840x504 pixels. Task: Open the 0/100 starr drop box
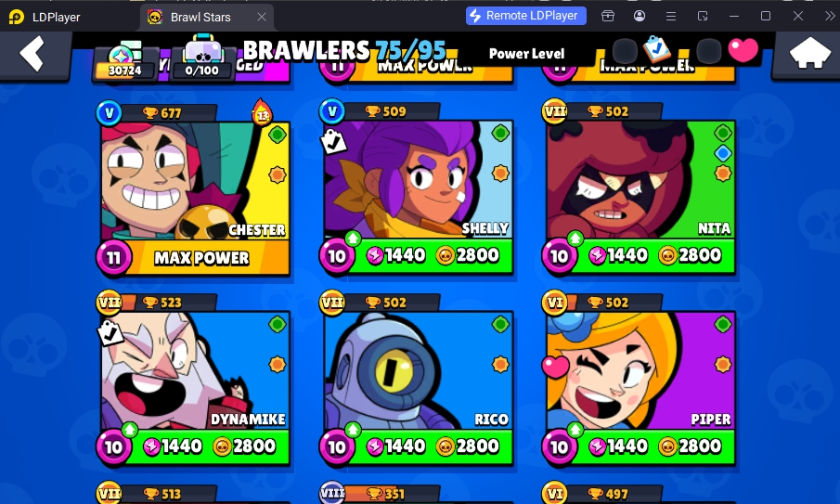(202, 58)
